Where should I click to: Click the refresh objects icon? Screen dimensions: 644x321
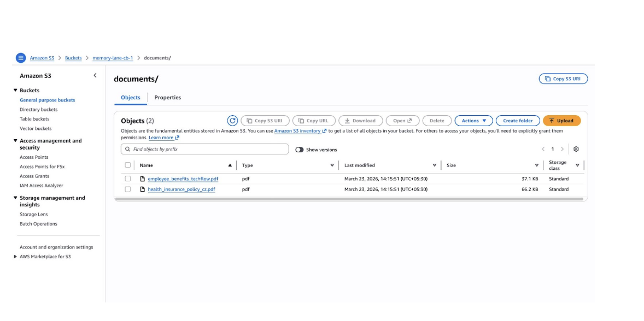[x=232, y=121]
